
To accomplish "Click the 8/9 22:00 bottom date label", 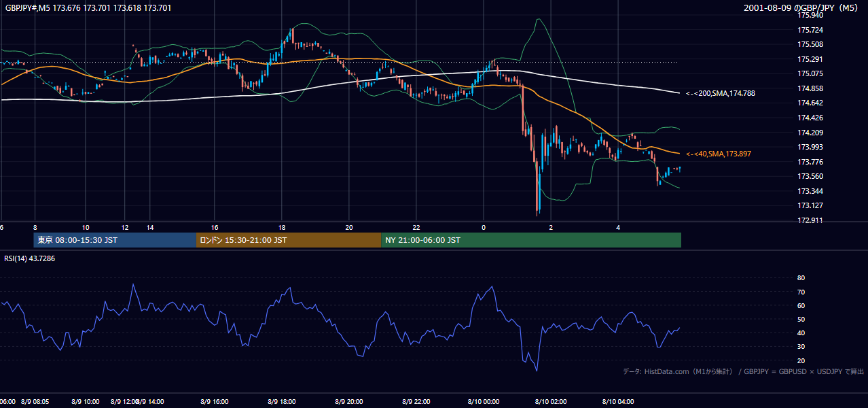I will coord(416,402).
